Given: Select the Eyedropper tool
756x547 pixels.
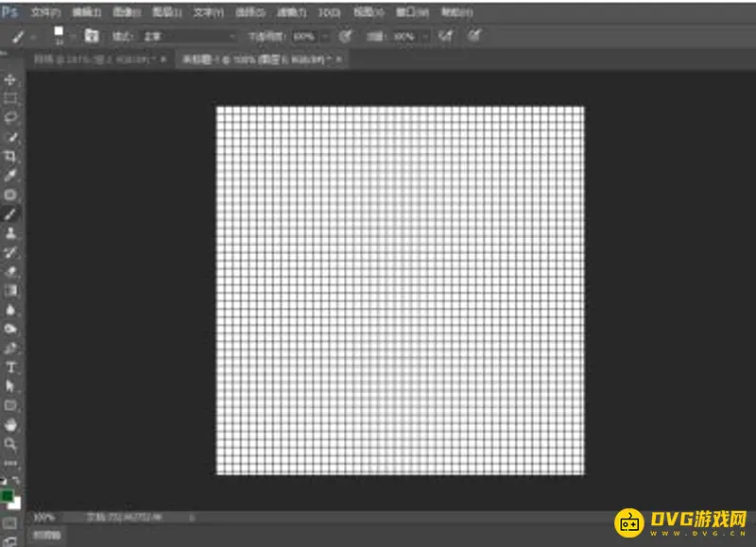Looking at the screenshot, I should pos(10,175).
